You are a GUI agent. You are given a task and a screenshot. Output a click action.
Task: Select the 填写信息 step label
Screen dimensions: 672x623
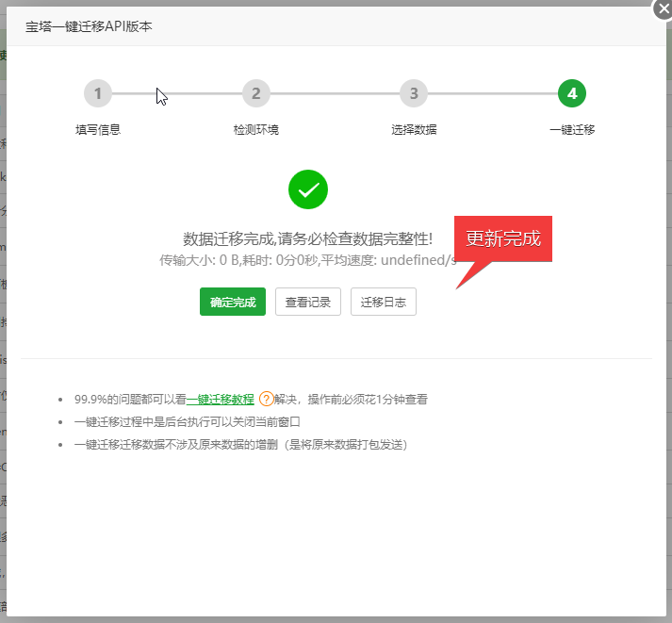coord(98,129)
